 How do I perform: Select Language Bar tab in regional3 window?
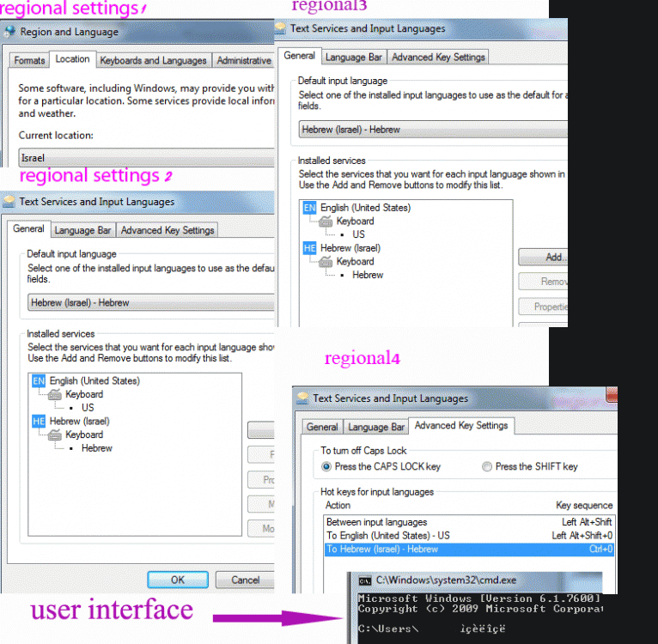tap(354, 57)
